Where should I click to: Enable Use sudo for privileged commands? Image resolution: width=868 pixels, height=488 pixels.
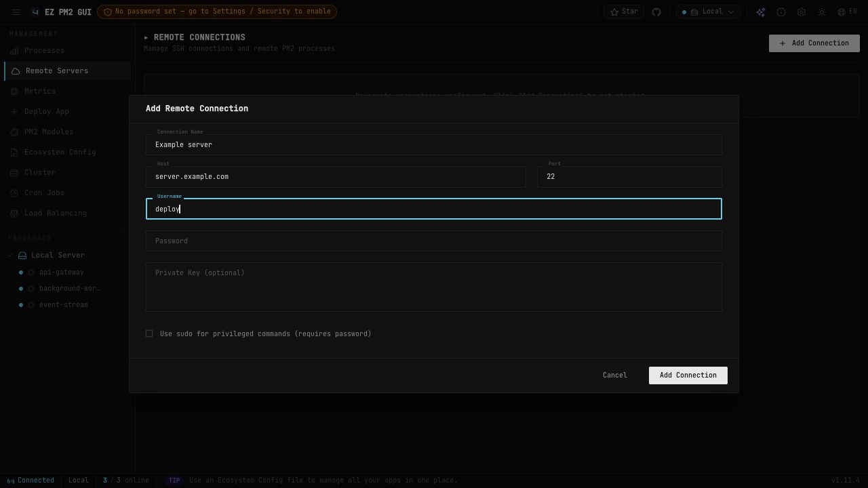click(x=149, y=333)
